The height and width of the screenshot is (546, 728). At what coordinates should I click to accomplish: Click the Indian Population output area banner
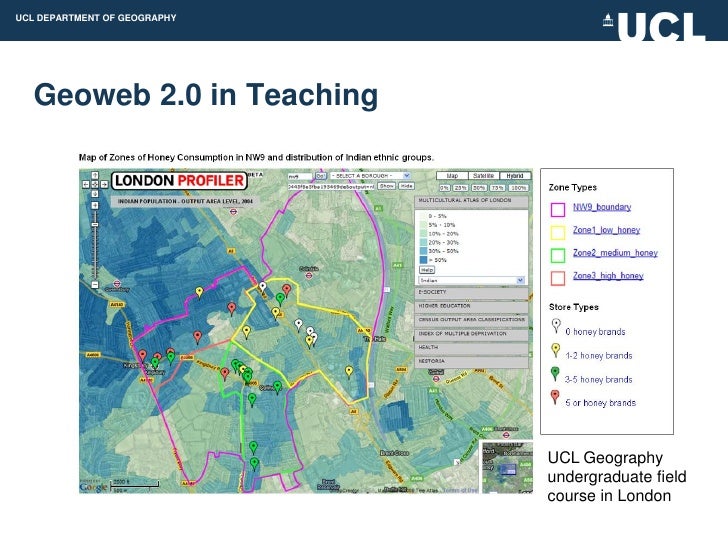[x=185, y=202]
